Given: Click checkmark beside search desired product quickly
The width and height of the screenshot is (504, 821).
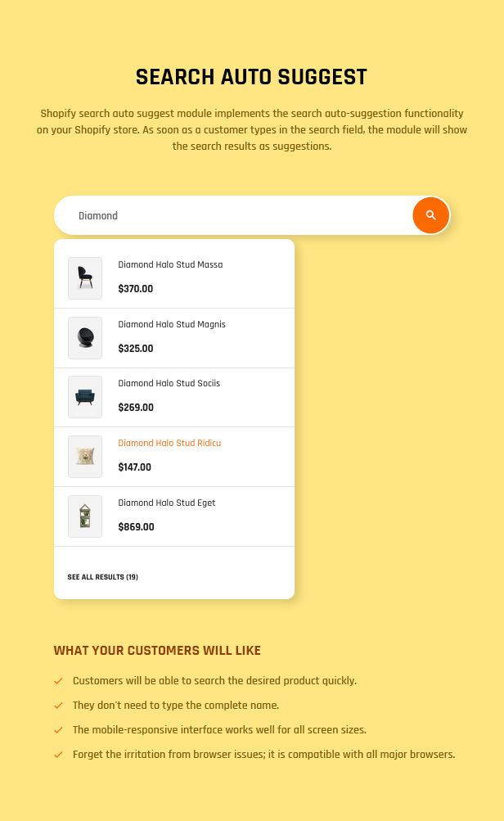Looking at the screenshot, I should point(58,681).
